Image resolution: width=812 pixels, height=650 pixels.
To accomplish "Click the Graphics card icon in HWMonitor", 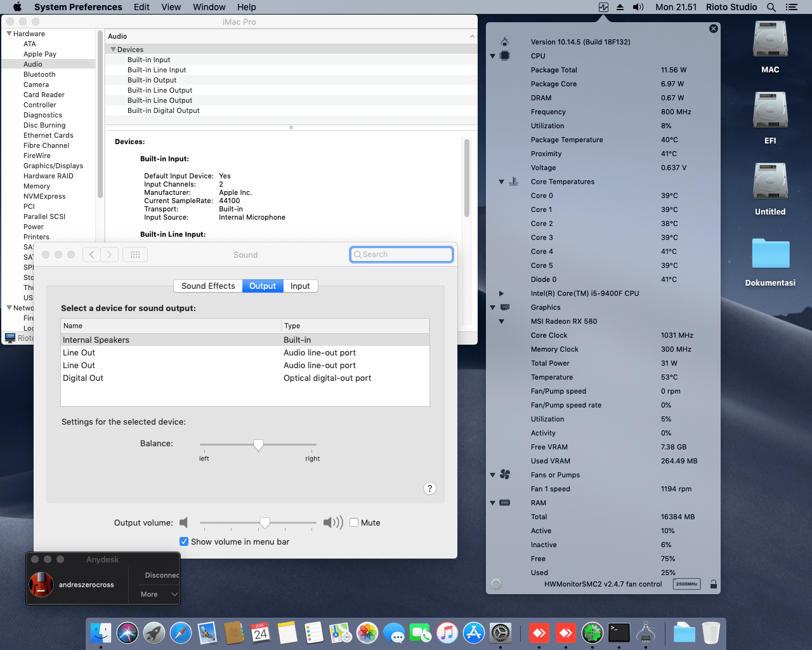I will pos(505,307).
